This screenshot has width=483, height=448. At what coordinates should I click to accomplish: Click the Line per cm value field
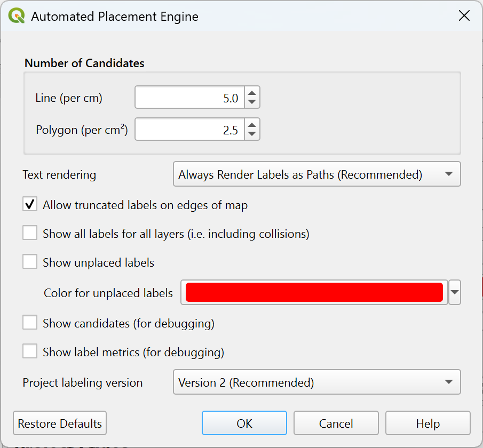[x=190, y=98]
